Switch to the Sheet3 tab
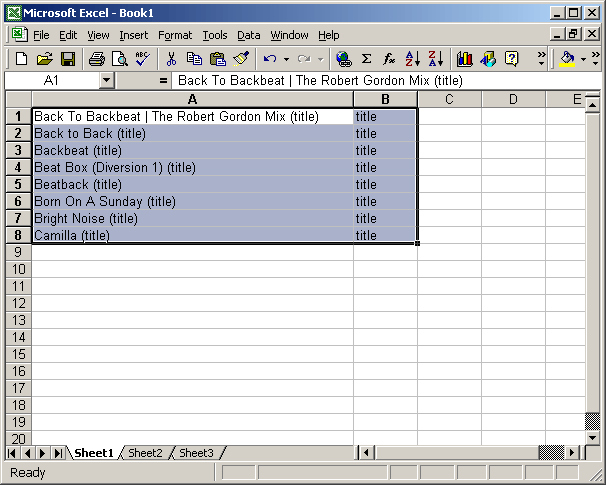Screen dimensions: 606x485 196,453
